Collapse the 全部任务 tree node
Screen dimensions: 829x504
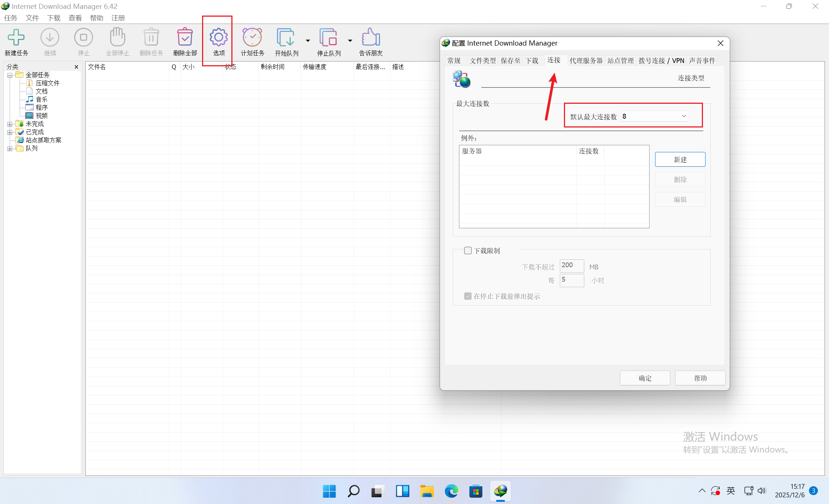tap(10, 75)
